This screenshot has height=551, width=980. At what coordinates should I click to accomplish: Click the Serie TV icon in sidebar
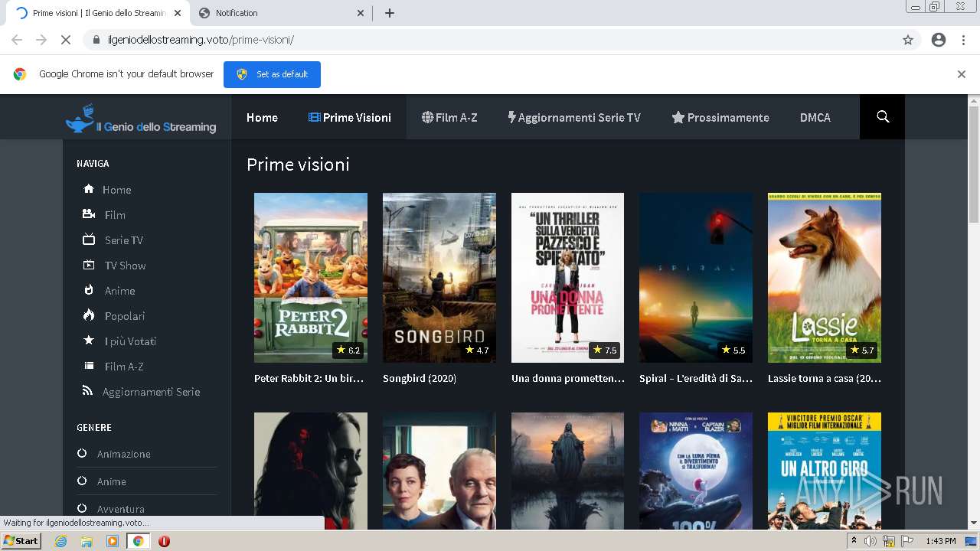pos(89,240)
